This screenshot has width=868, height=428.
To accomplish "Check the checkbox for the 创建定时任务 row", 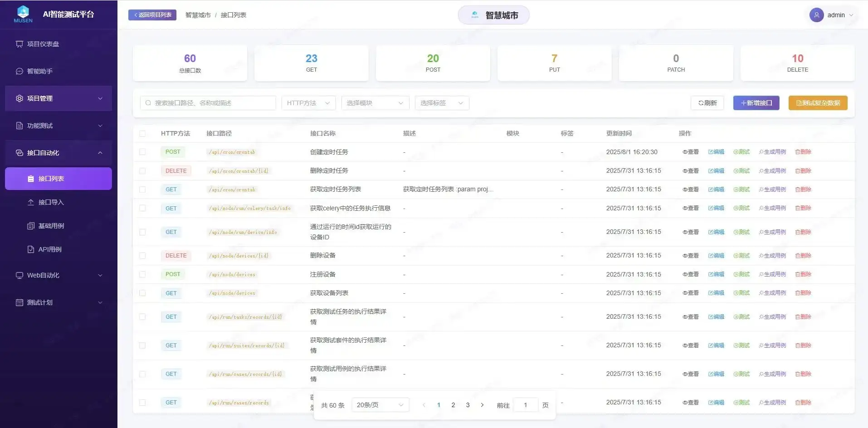I will (x=143, y=152).
